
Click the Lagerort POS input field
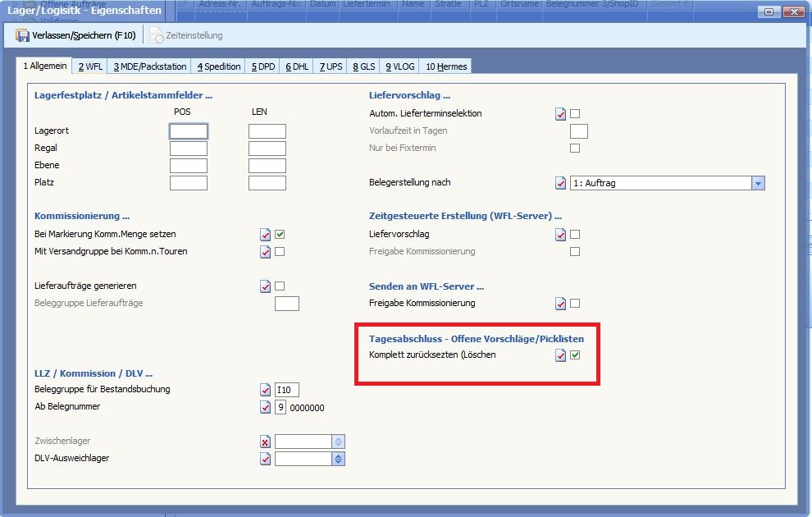pos(189,131)
